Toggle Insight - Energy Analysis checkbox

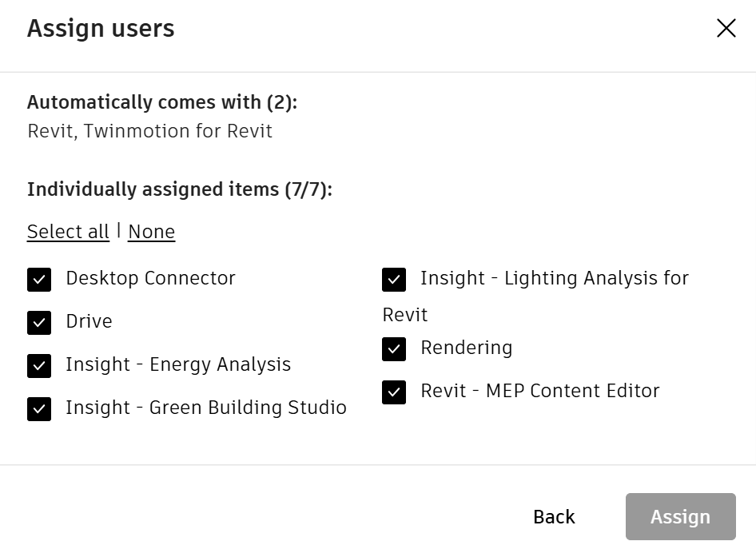(39, 366)
